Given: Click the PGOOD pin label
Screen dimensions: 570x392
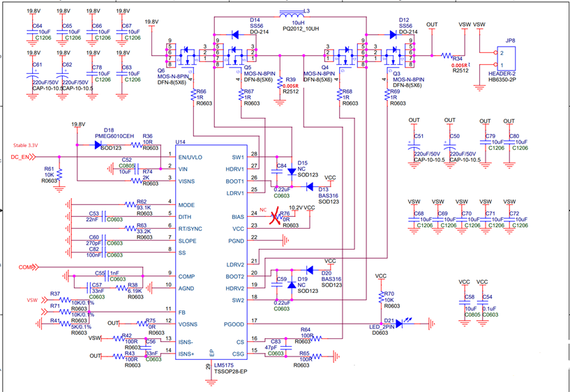Looking at the screenshot, I should pos(235,324).
